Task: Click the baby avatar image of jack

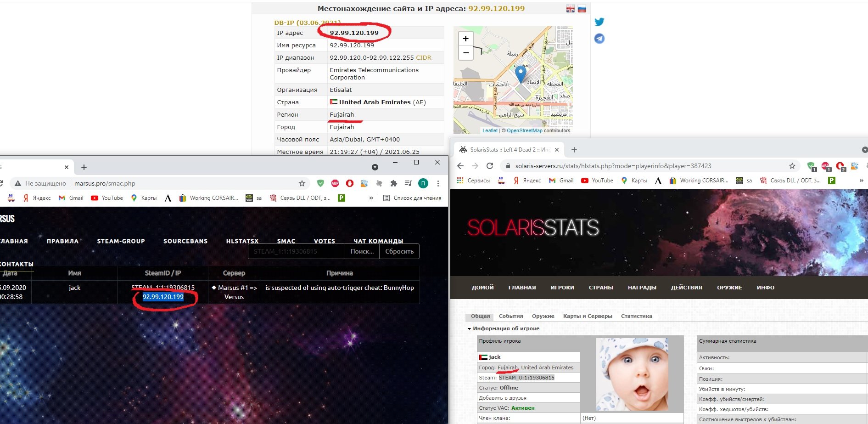Action: (x=632, y=374)
